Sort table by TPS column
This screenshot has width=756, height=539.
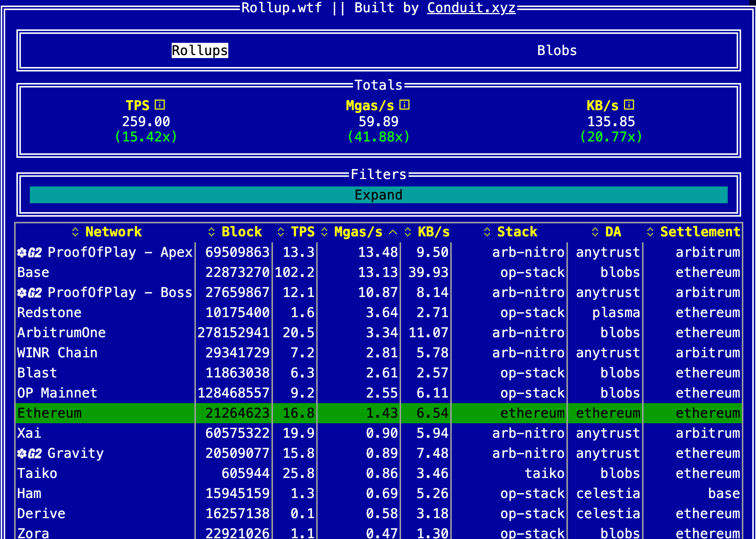tap(296, 232)
